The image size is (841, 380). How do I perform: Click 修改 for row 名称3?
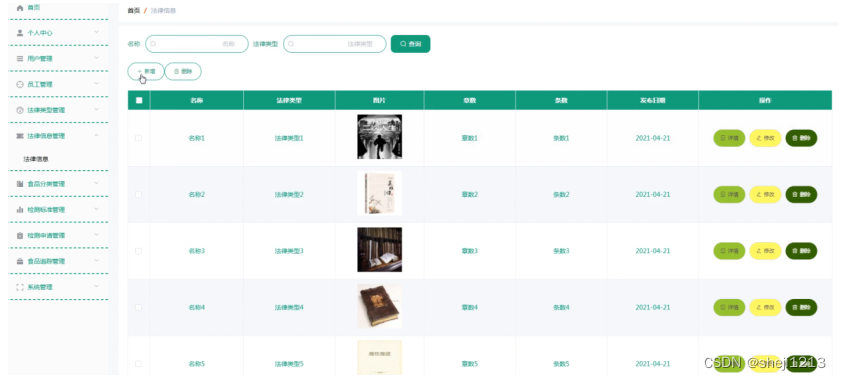[765, 251]
